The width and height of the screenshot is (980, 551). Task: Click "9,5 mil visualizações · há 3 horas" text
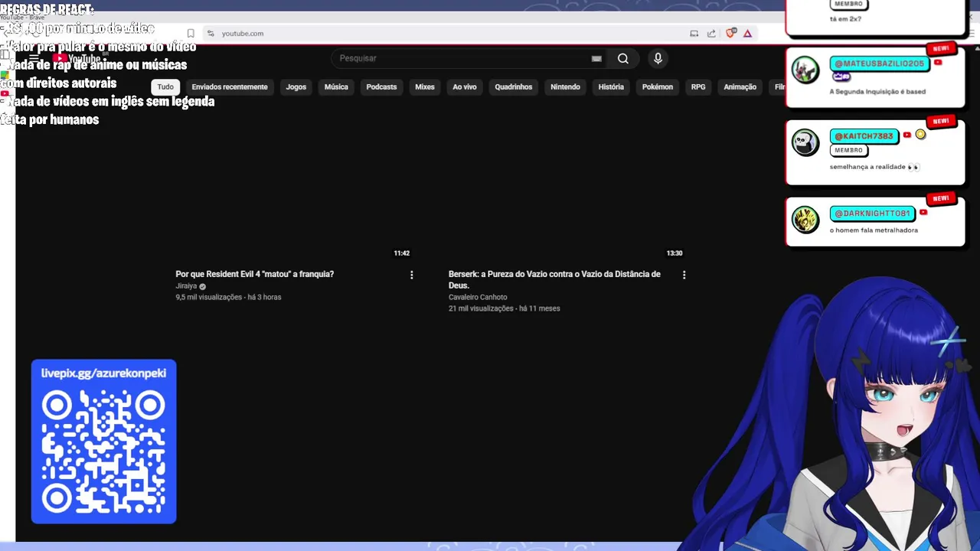pyautogui.click(x=228, y=297)
